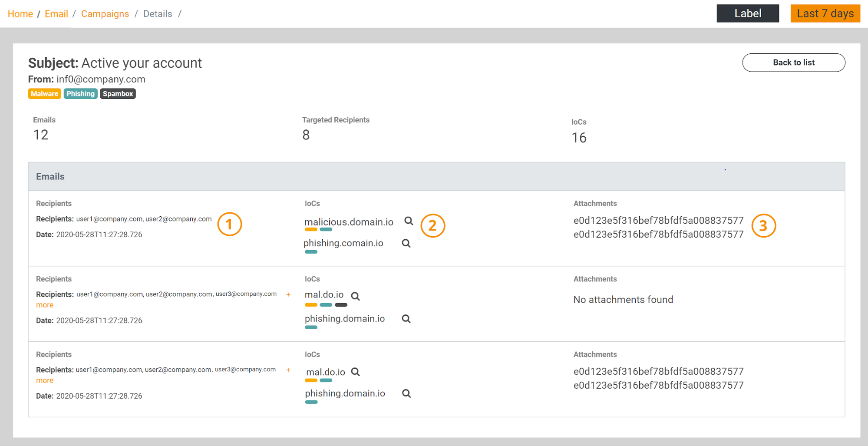Click the dark Label button
868x446 pixels.
click(747, 13)
